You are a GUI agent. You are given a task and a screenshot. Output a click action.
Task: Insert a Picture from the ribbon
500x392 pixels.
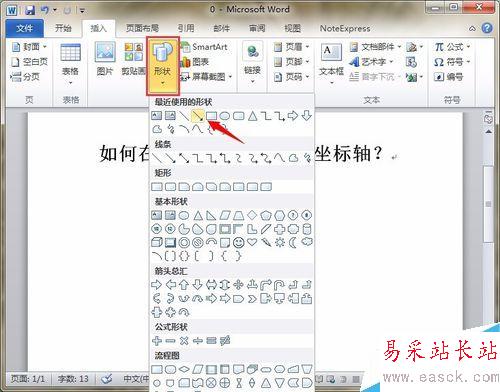[x=105, y=59]
